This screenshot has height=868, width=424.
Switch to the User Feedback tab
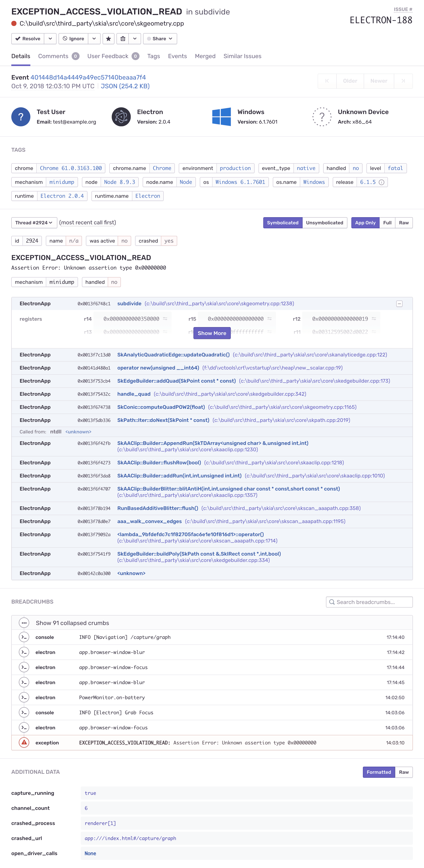click(113, 56)
